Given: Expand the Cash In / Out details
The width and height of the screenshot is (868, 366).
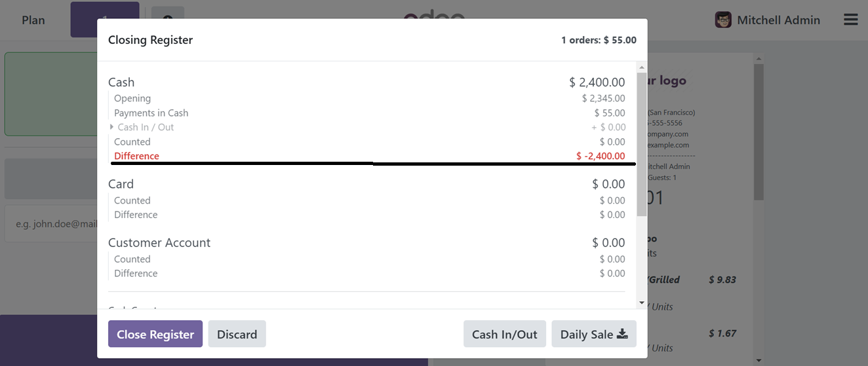Looking at the screenshot, I should [112, 127].
